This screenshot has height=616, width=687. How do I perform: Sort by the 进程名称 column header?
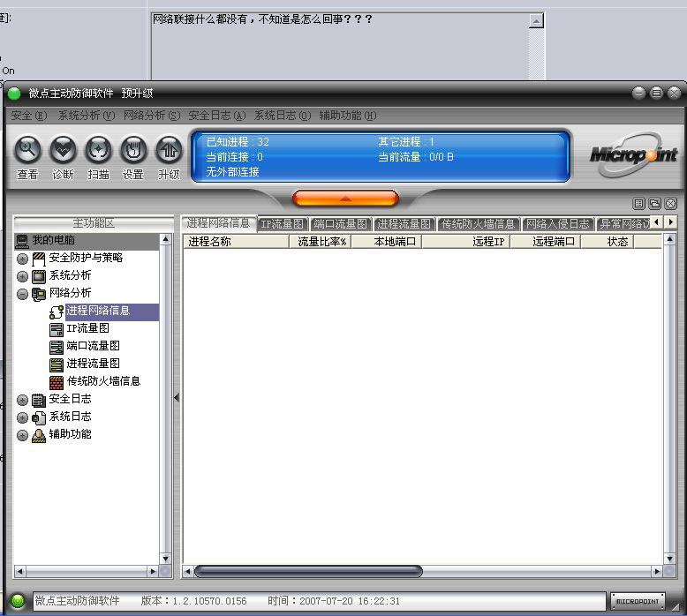pos(236,242)
